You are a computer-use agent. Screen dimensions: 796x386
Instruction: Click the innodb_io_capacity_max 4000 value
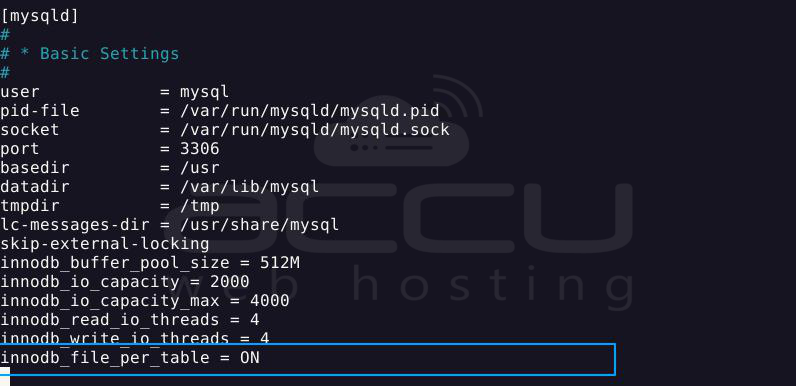click(270, 301)
